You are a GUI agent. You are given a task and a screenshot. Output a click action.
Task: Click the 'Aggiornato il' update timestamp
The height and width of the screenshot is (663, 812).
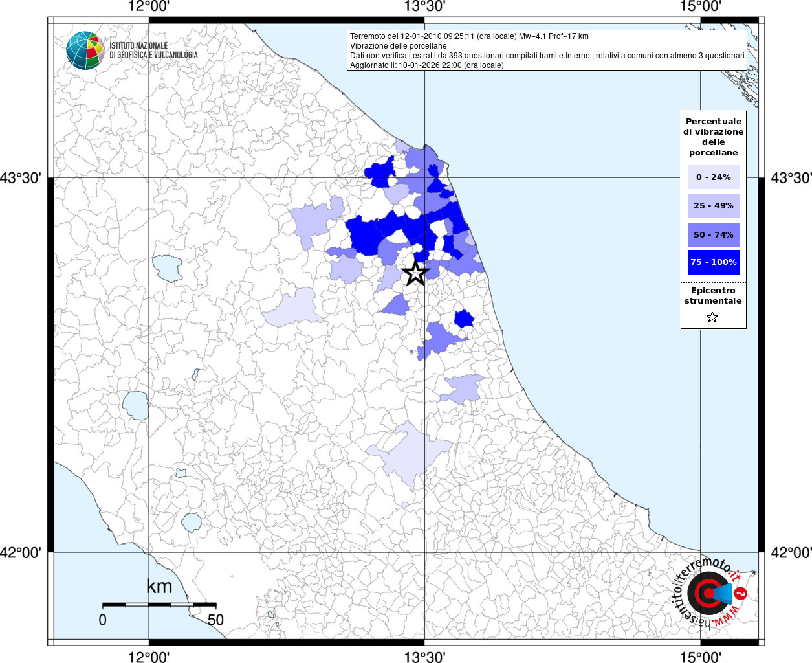click(426, 65)
